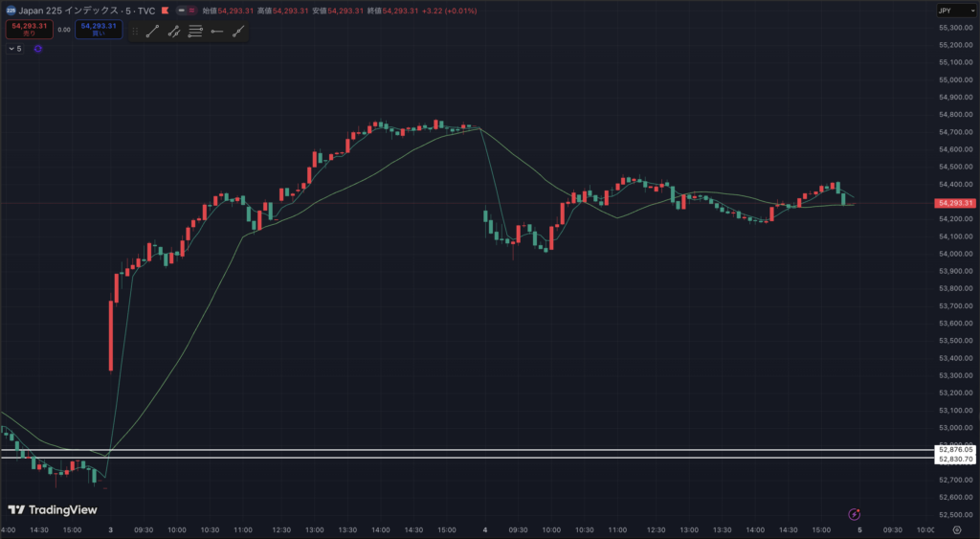Click the purple refresh indicator icon
Image resolution: width=980 pixels, height=539 pixels.
[38, 48]
